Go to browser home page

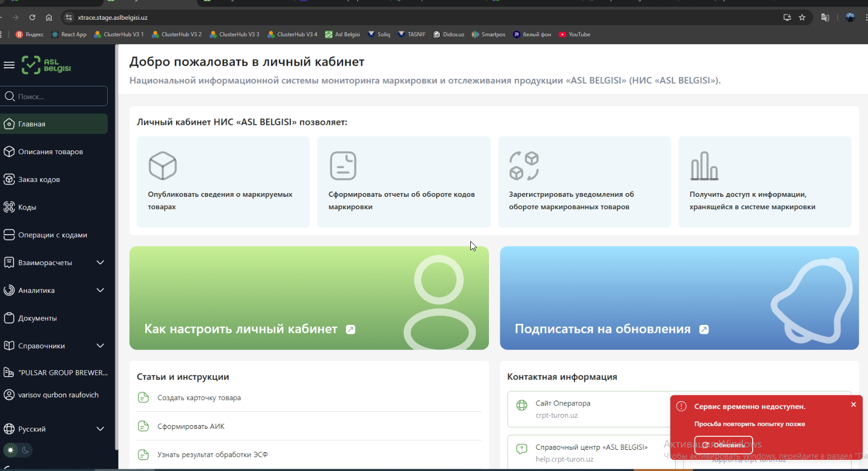pos(49,18)
